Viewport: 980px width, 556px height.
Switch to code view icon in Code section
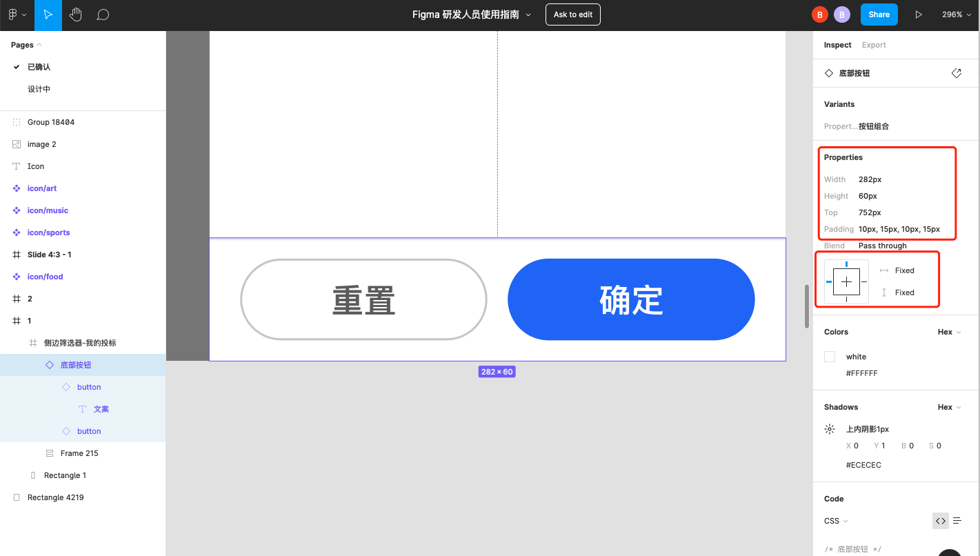pos(941,521)
